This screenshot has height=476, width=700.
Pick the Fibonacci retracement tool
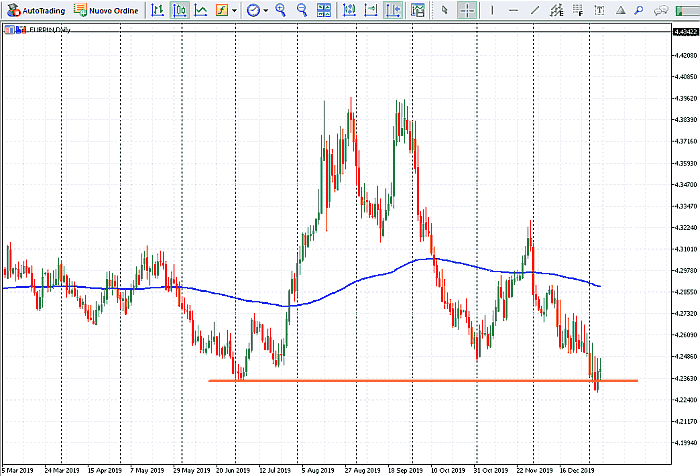[x=580, y=10]
